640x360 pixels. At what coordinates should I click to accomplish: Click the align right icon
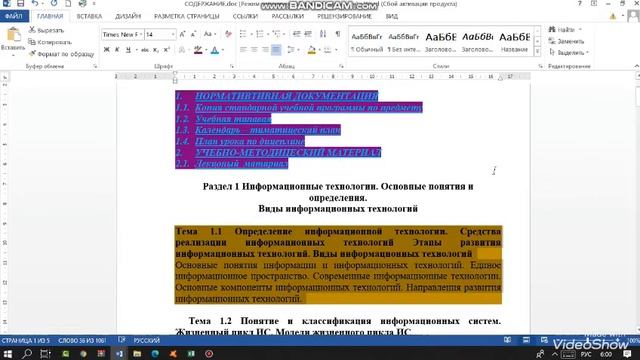coord(265,50)
